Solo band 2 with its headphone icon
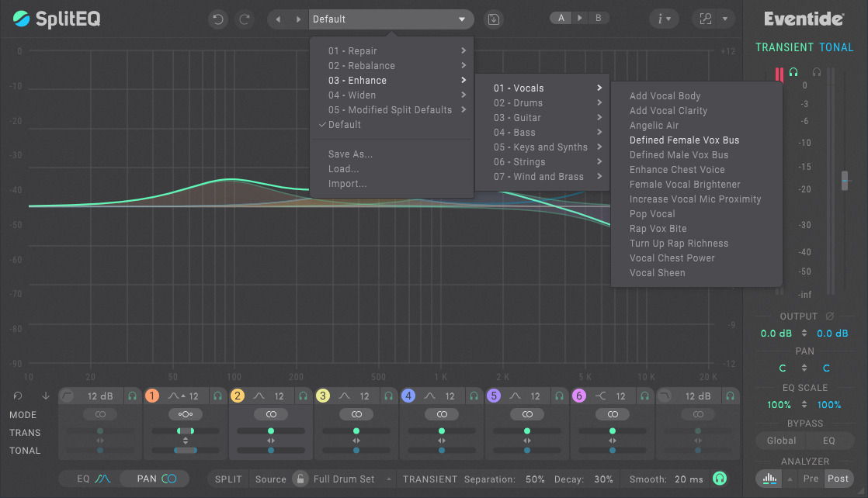 click(303, 396)
